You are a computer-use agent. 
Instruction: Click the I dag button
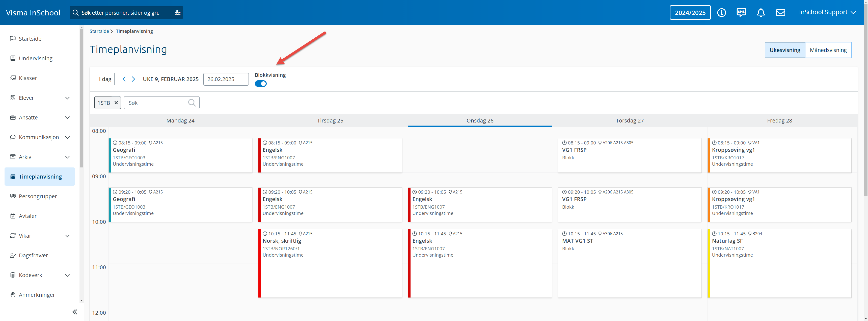105,79
